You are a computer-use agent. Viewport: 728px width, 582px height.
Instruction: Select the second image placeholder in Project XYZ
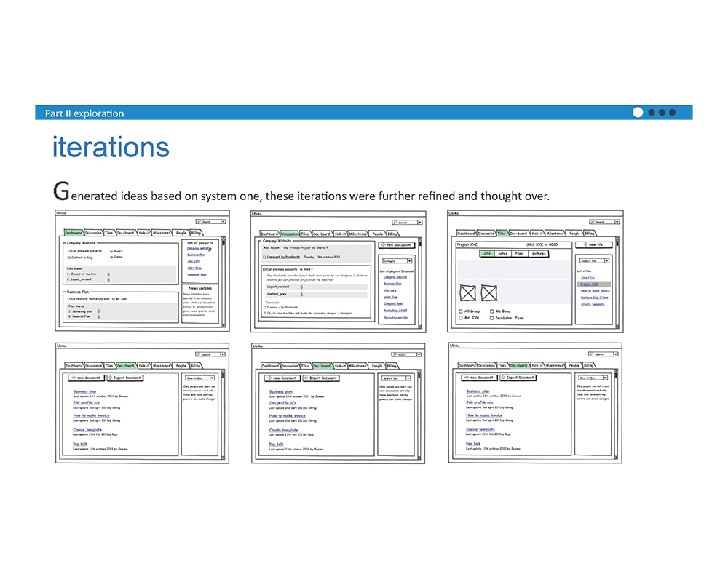click(489, 293)
